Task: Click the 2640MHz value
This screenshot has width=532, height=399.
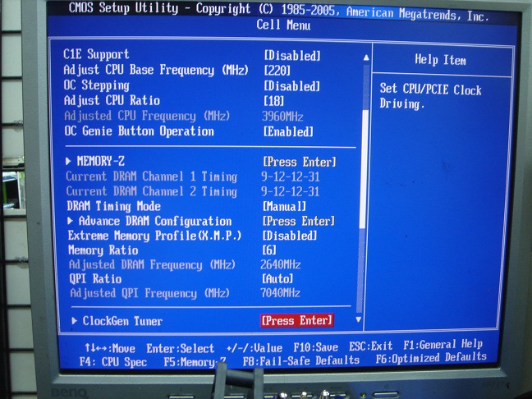Action: tap(281, 264)
